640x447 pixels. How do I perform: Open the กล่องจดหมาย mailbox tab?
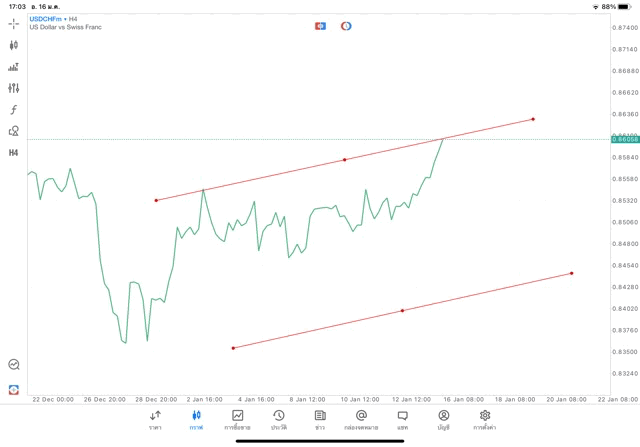361,420
